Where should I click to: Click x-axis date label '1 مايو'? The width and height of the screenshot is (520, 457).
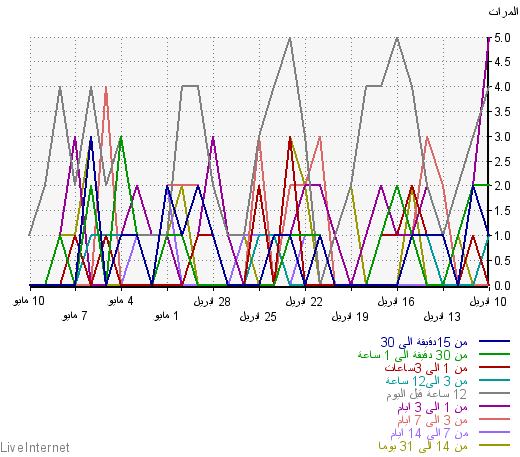click(166, 316)
